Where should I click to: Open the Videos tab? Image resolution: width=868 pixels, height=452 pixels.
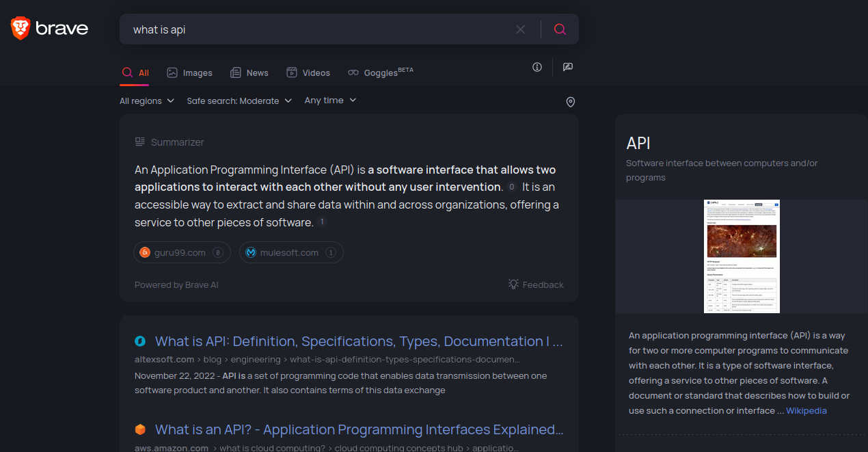(308, 72)
